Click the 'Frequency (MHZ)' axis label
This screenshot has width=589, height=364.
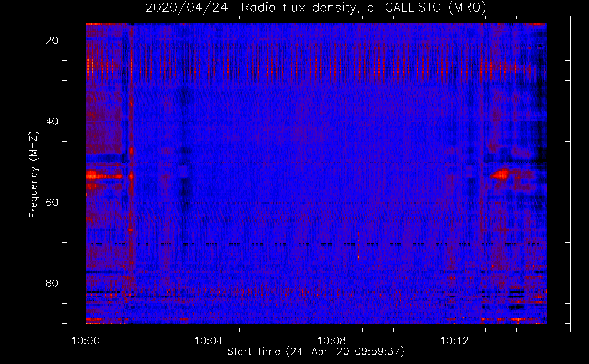pos(33,175)
